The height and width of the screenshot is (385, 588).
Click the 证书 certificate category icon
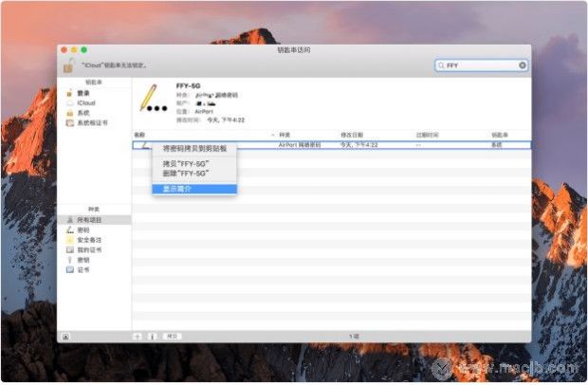tap(70, 269)
